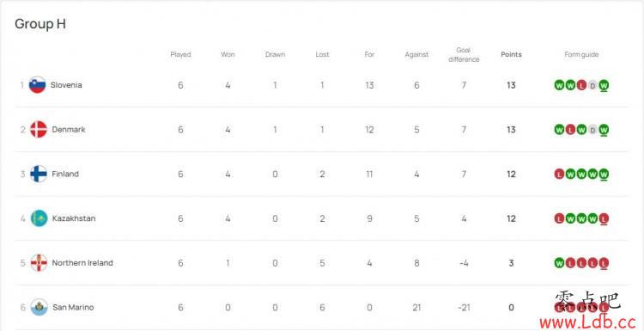Open the San Marino team link
644x331 pixels.
[73, 307]
